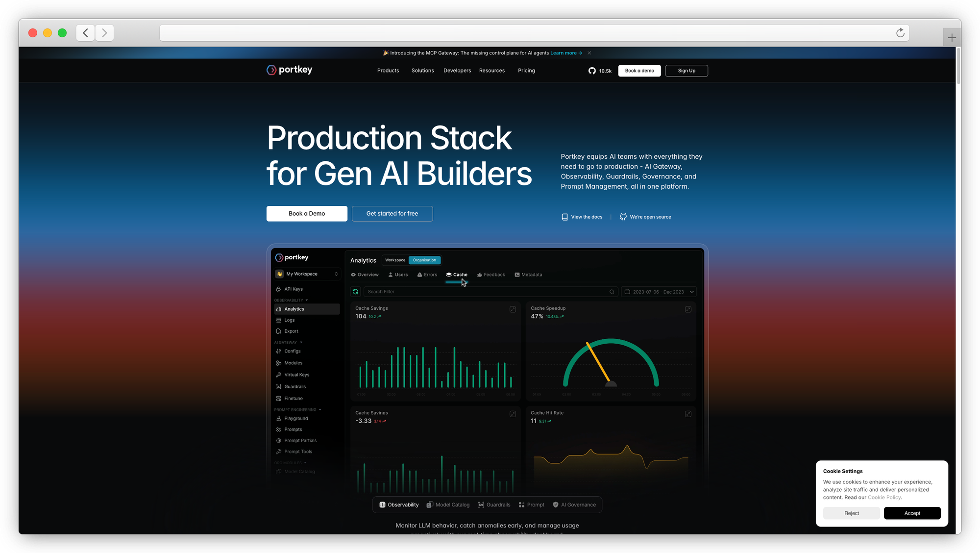Select the Organisation toggle option
Image resolution: width=980 pixels, height=553 pixels.
(424, 260)
